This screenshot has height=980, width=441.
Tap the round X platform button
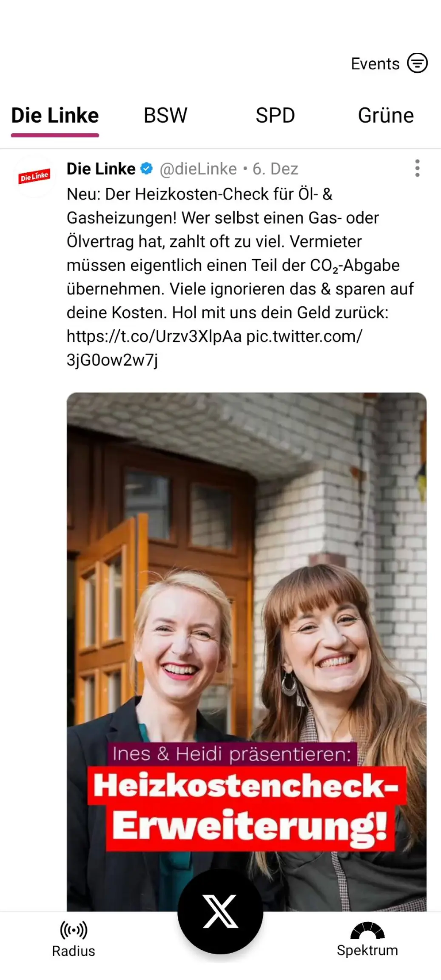pyautogui.click(x=220, y=911)
